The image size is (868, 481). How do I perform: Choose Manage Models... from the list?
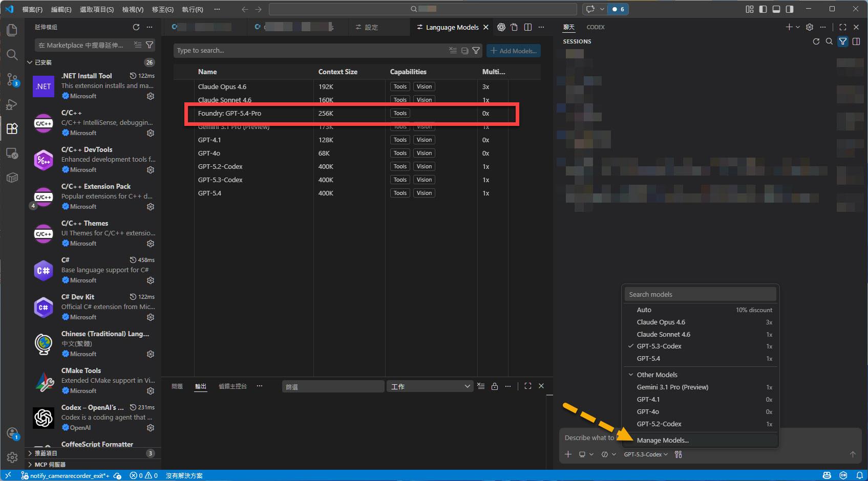point(663,440)
